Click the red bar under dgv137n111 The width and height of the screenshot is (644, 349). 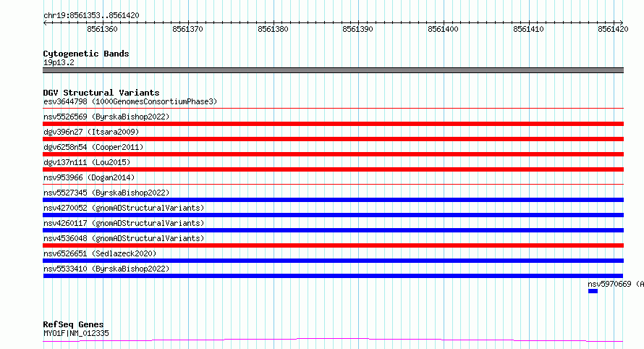[x=333, y=169]
